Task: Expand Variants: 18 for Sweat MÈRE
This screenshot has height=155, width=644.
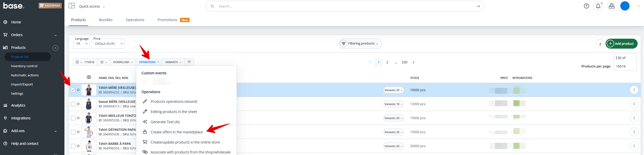Action: pyautogui.click(x=393, y=104)
